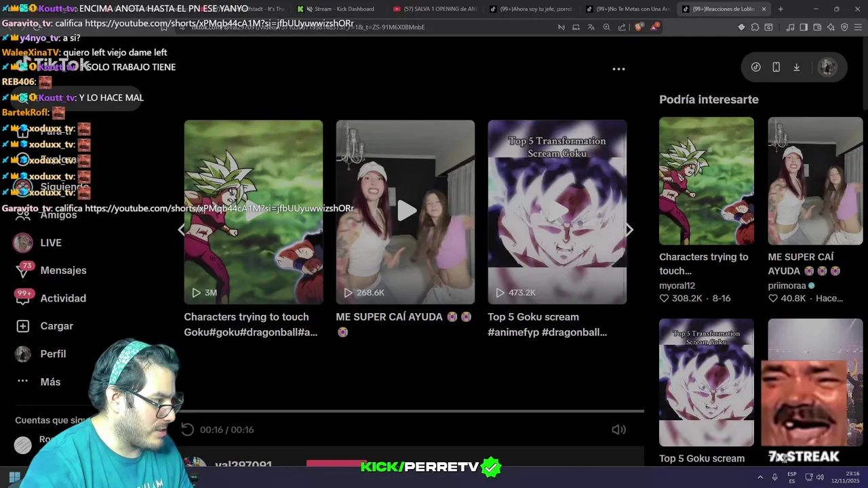Click the 00:16 / 00:16 time display
868x488 pixels.
(x=227, y=430)
